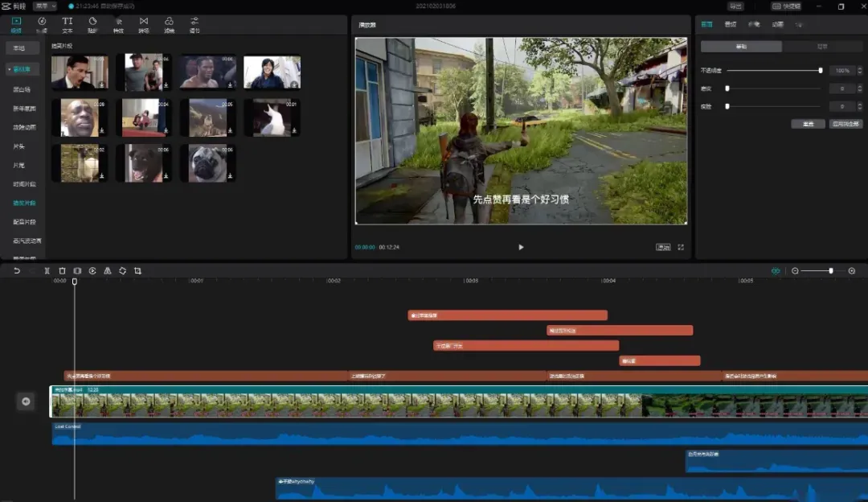Image resolution: width=868 pixels, height=502 pixels.
Task: Select the 片头 category in sidebar
Action: click(18, 146)
